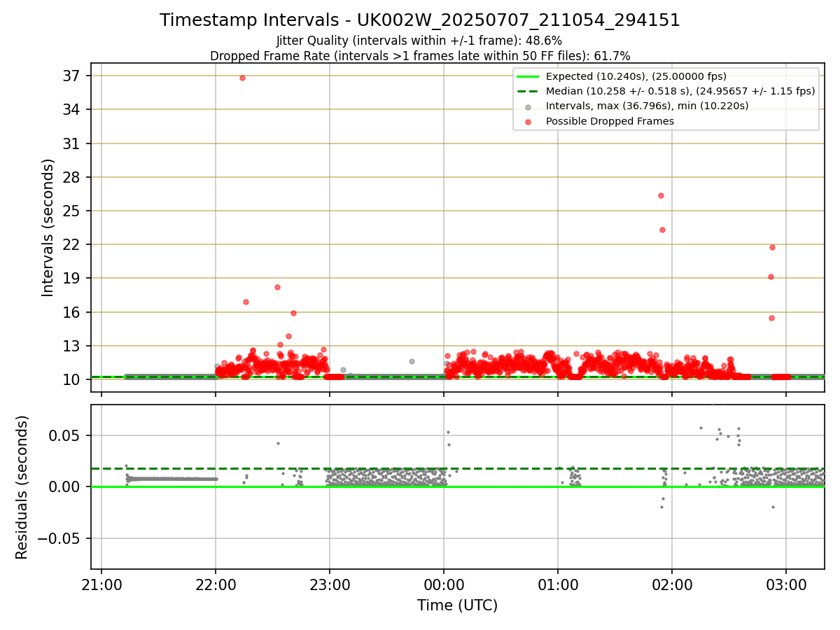Click the 00:00 x-axis tick label
This screenshot has width=840, height=630.
pos(444,584)
